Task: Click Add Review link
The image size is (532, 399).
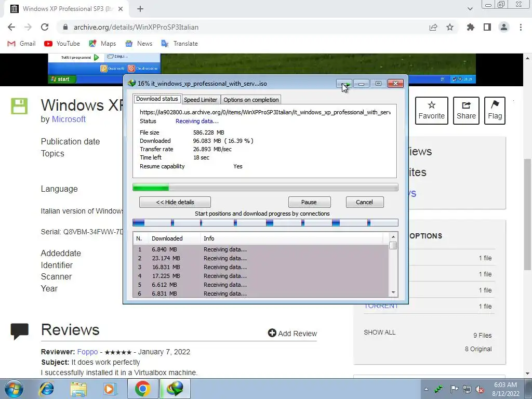Action: [292, 334]
